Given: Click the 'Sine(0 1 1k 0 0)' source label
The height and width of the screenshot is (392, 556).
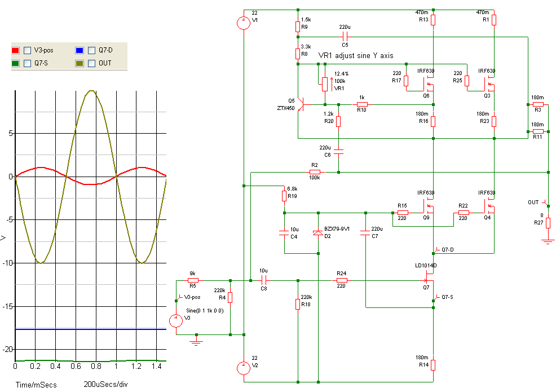Looking at the screenshot, I should [x=205, y=311].
